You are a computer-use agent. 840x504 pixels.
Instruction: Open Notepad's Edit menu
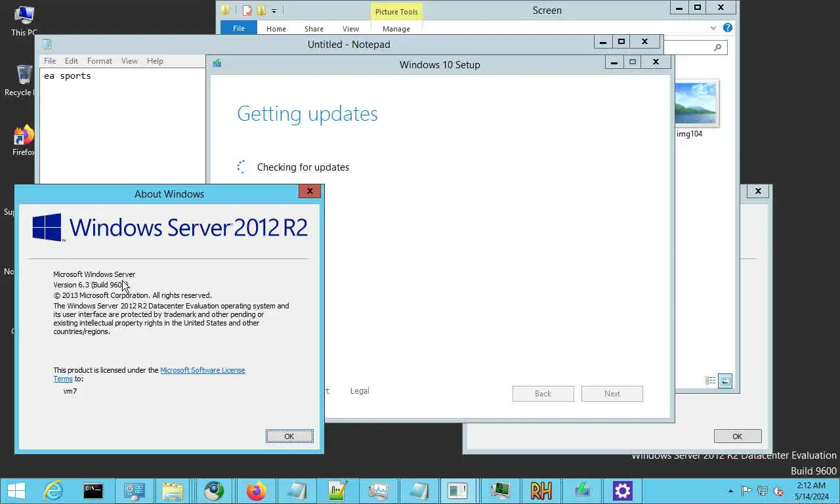pyautogui.click(x=72, y=61)
